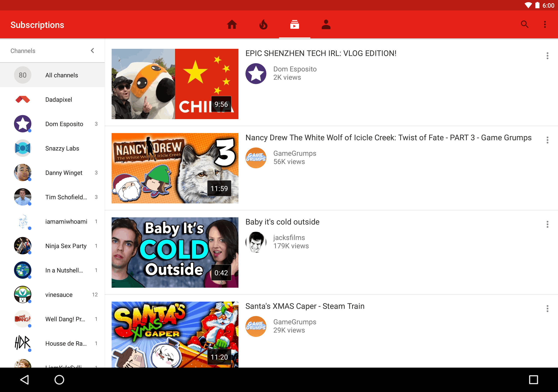The image size is (558, 392).
Task: Open the search icon in the top bar
Action: 524,24
